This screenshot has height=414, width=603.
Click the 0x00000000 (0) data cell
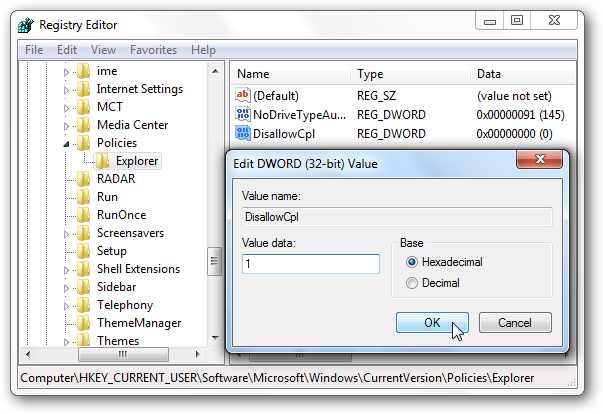[514, 134]
